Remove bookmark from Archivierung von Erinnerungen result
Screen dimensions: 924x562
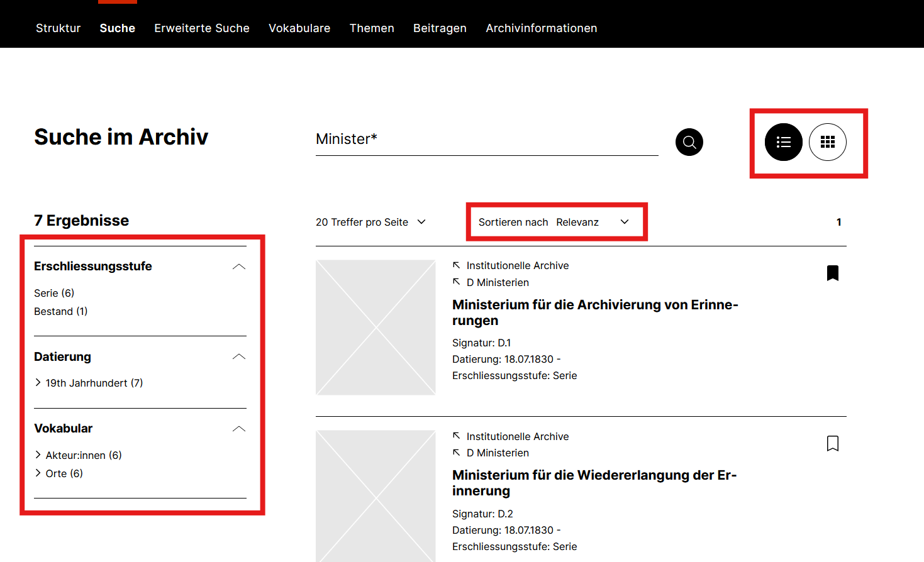click(833, 273)
